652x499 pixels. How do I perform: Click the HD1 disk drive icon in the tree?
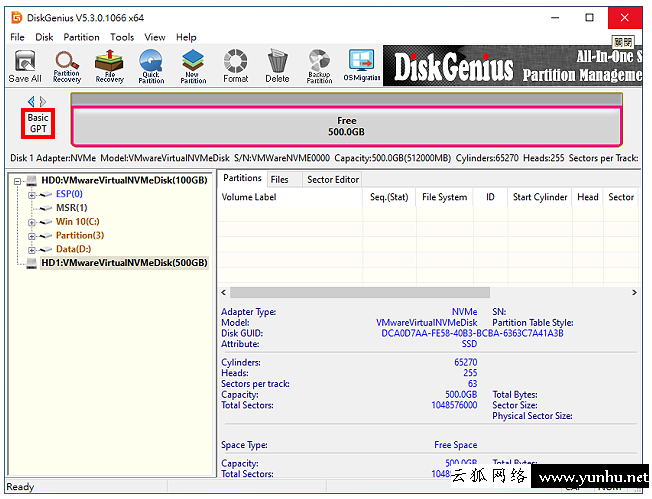(x=32, y=263)
